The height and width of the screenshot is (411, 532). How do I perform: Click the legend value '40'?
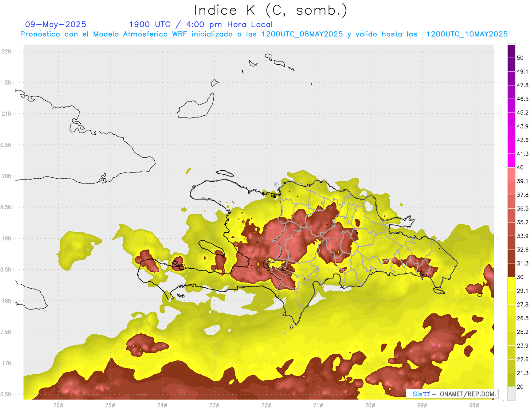pos(520,168)
